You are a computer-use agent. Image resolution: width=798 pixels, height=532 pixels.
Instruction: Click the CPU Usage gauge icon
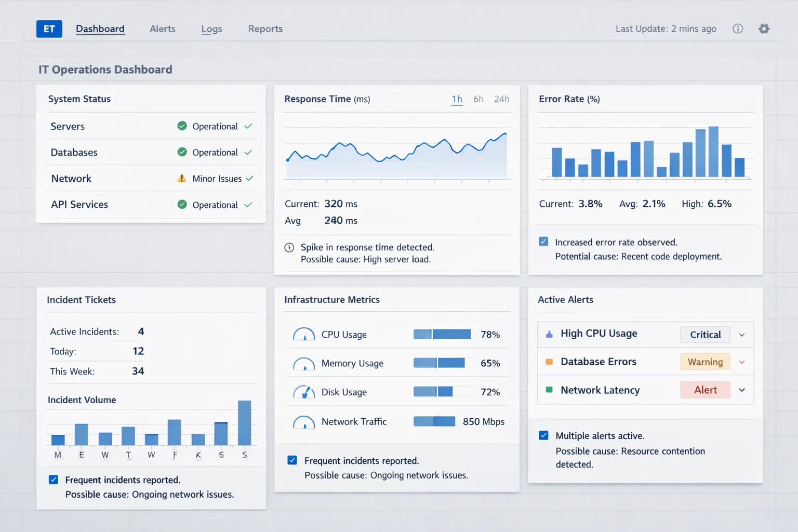(304, 334)
